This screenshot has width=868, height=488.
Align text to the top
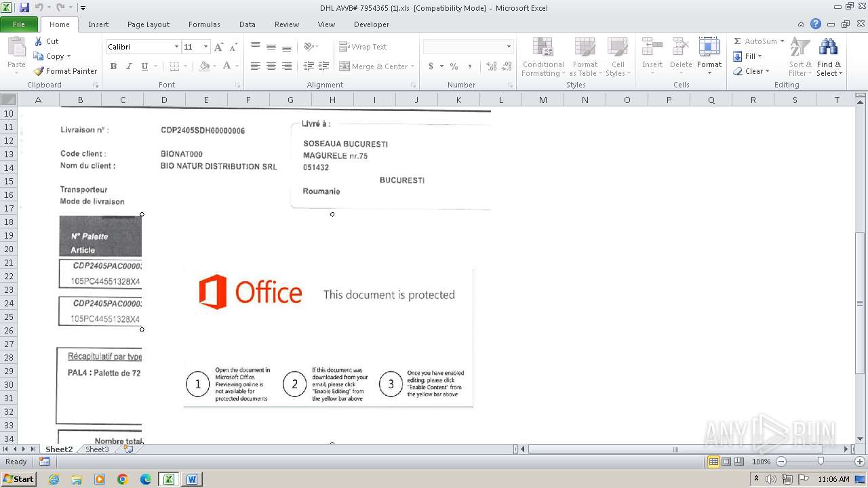pos(256,47)
